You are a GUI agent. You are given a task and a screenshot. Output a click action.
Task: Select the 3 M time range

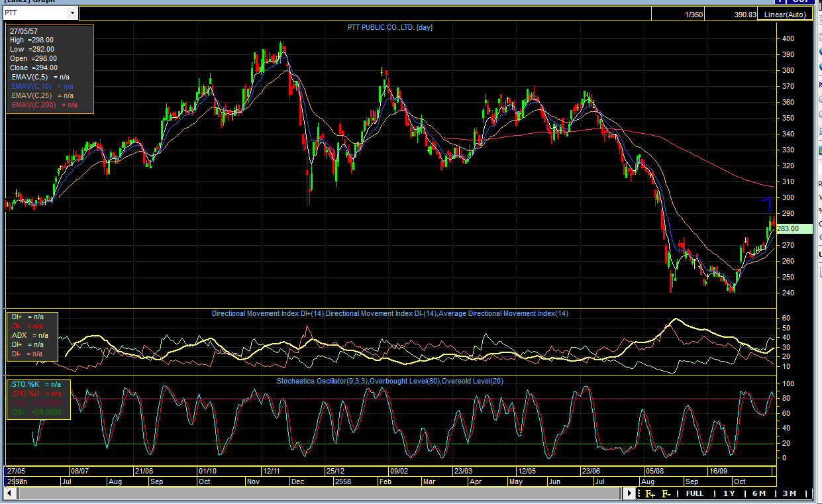point(789,493)
